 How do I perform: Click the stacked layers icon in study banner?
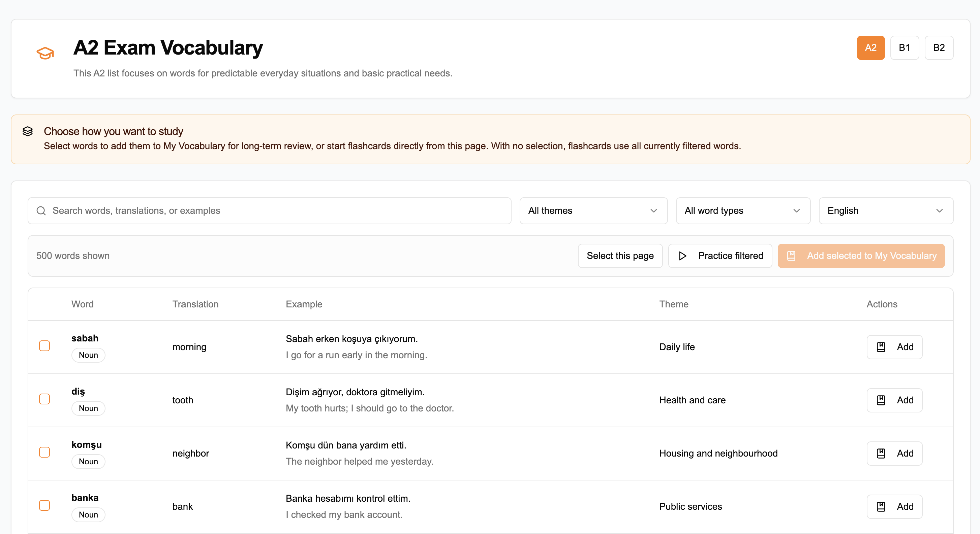point(28,132)
